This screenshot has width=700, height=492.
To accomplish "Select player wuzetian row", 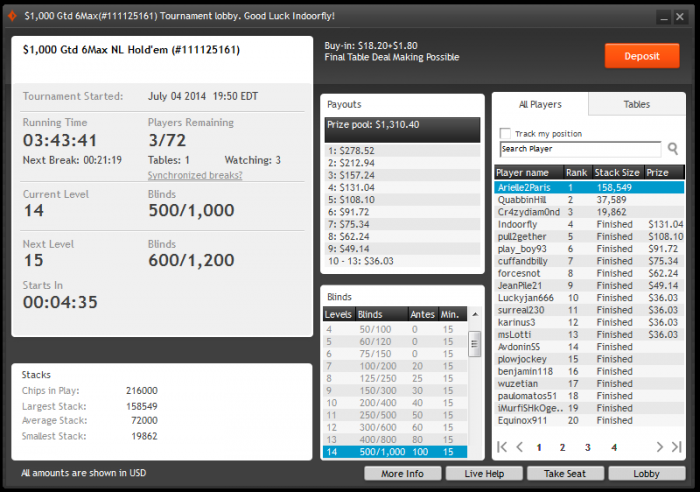I will pos(589,384).
